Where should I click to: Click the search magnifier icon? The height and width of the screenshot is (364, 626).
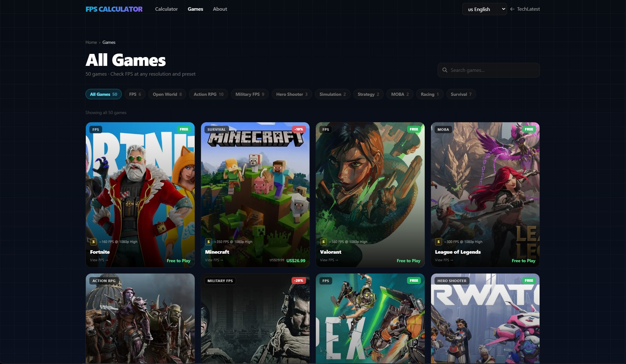pyautogui.click(x=445, y=70)
